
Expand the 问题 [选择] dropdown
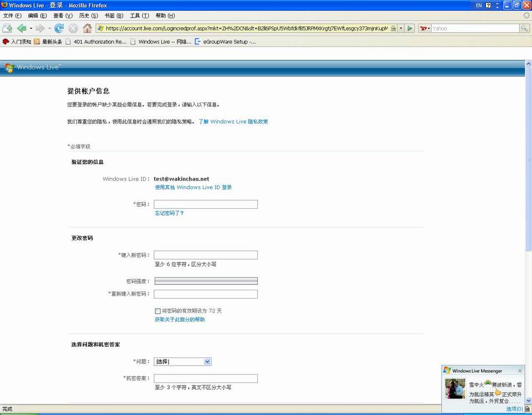point(182,362)
